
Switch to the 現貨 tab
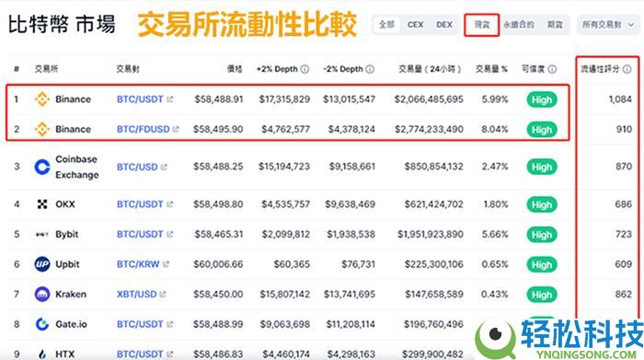(482, 25)
